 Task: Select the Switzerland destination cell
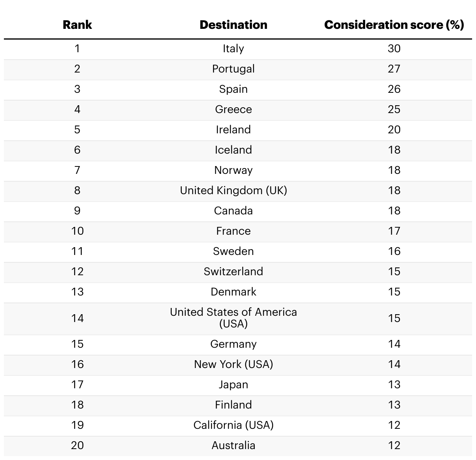(x=233, y=272)
